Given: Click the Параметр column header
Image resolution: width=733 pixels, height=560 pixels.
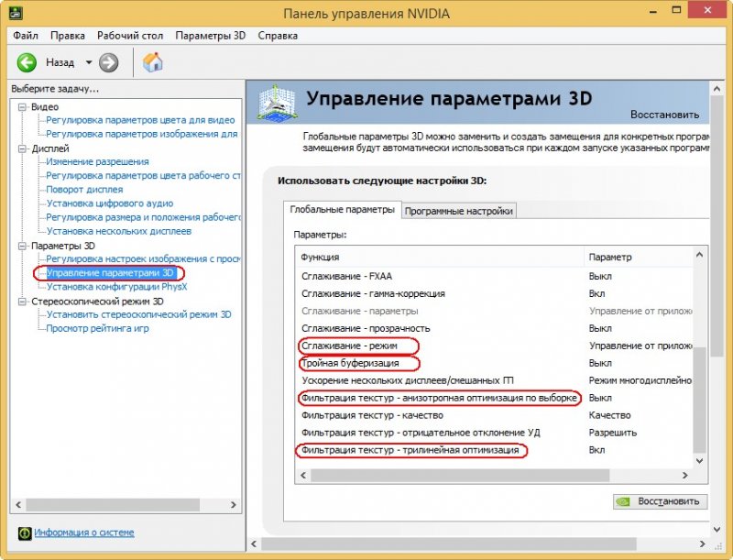Looking at the screenshot, I should (638, 258).
